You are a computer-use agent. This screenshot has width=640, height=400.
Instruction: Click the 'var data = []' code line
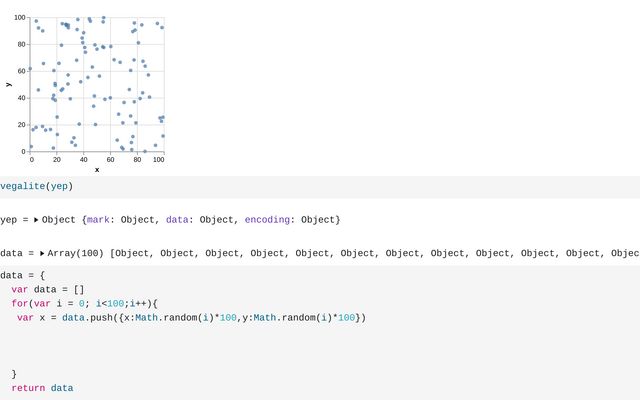click(48, 289)
